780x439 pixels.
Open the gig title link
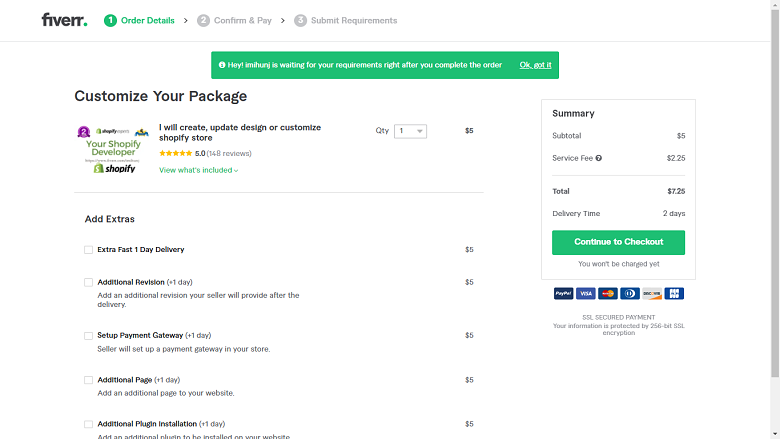(240, 132)
